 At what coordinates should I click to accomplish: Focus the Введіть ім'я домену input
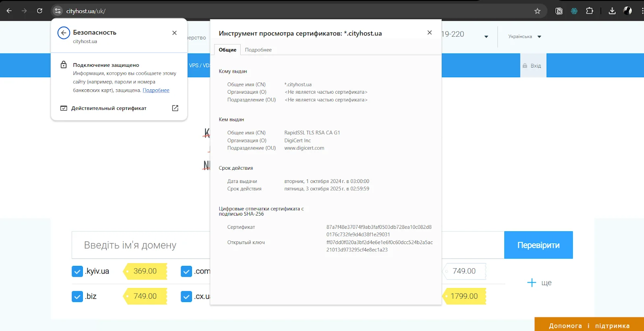point(141,245)
